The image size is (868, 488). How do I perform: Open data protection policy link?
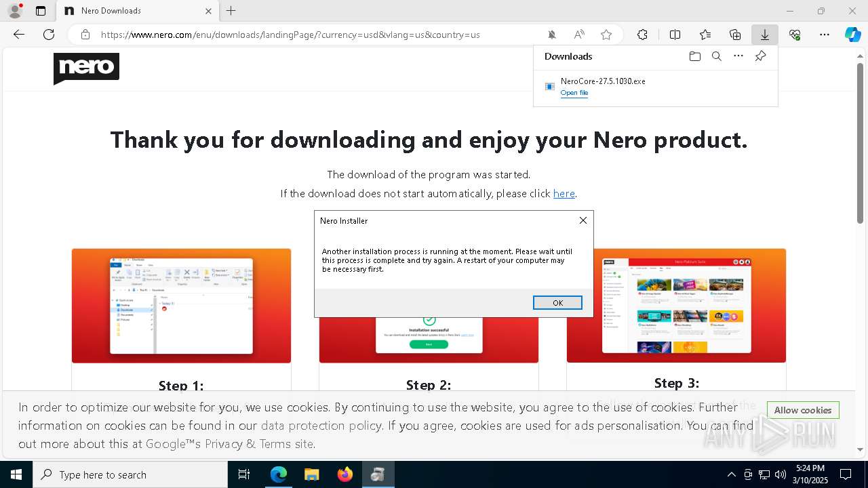click(x=321, y=426)
